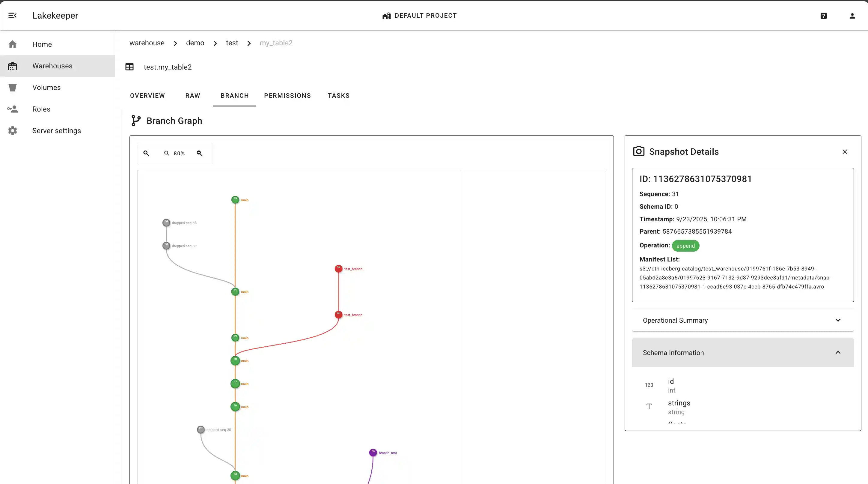
Task: Close the Snapshot Details panel
Action: (x=845, y=152)
